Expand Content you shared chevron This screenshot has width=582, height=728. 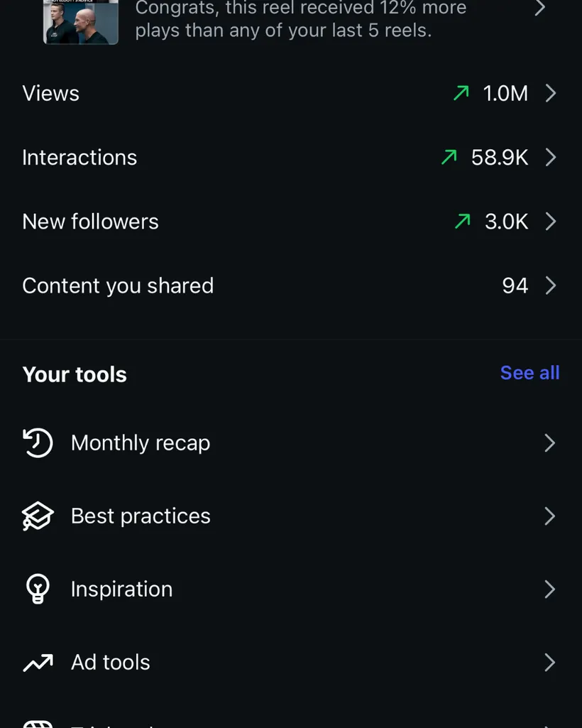551,285
